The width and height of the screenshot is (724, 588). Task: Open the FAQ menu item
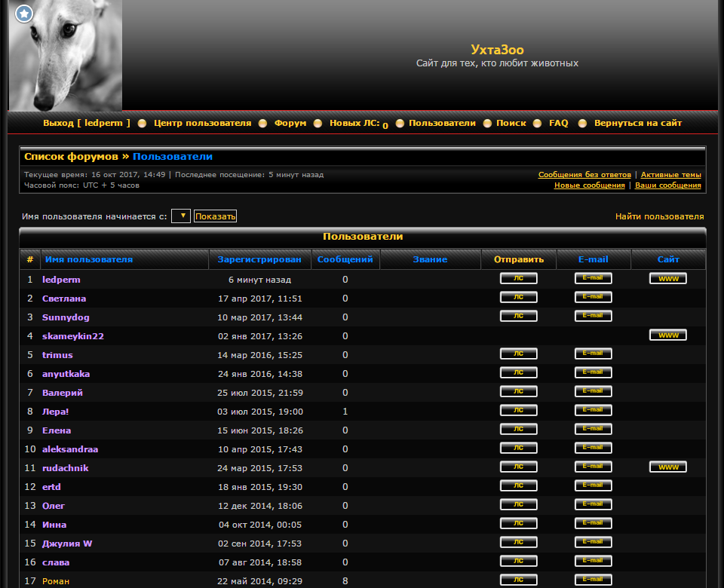[x=558, y=123]
